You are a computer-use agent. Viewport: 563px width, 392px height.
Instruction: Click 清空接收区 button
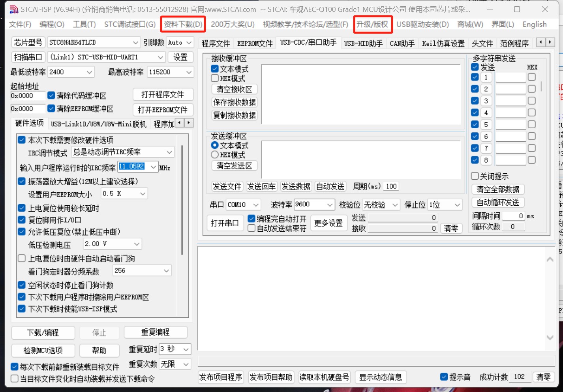234,89
